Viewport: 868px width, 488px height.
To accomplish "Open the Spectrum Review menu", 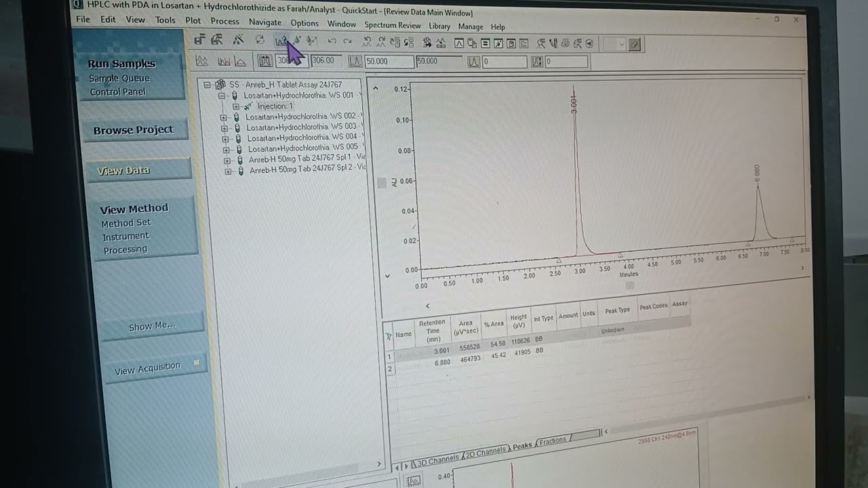I will tap(392, 25).
